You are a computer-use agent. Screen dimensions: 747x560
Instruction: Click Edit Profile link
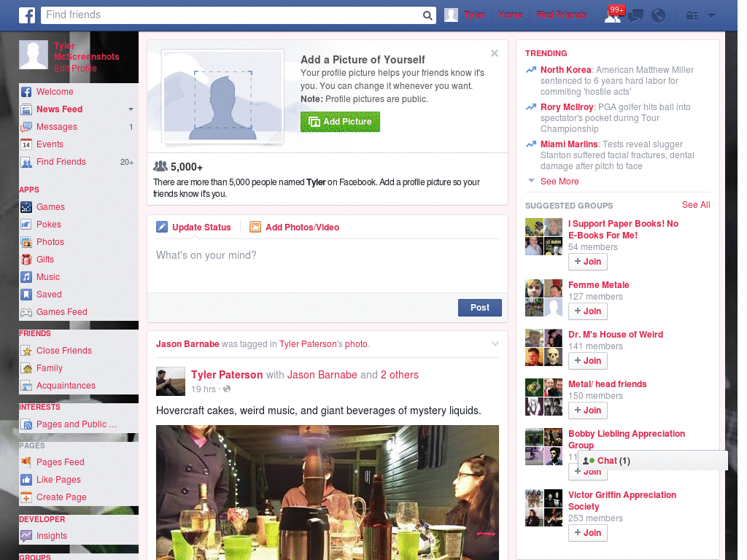(x=75, y=69)
